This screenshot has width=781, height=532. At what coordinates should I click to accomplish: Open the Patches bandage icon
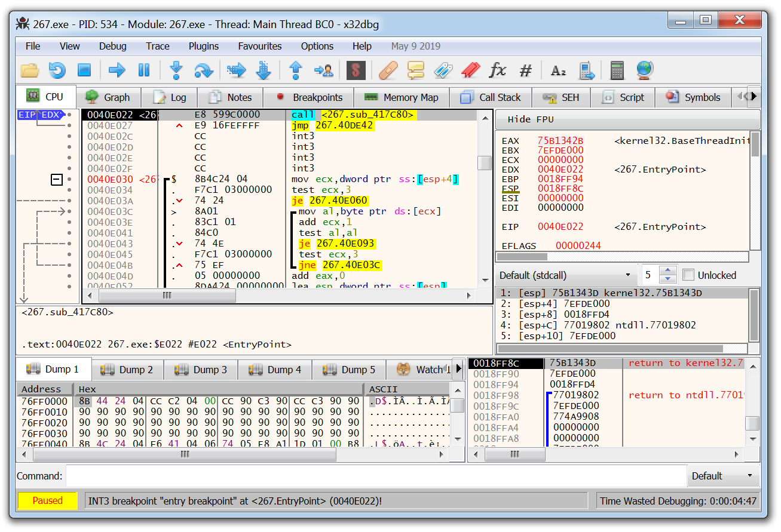pyautogui.click(x=388, y=70)
